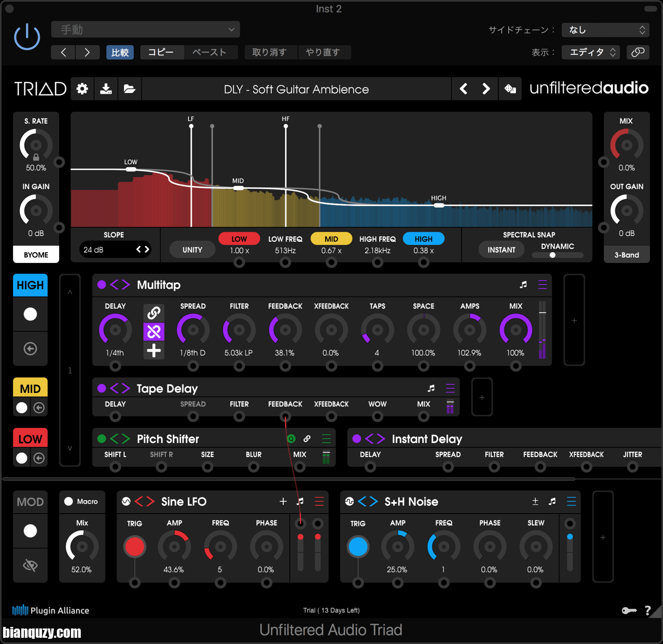This screenshot has width=663, height=644.
Task: Toggle Tape Delay tempo sync note icon
Action: click(431, 388)
